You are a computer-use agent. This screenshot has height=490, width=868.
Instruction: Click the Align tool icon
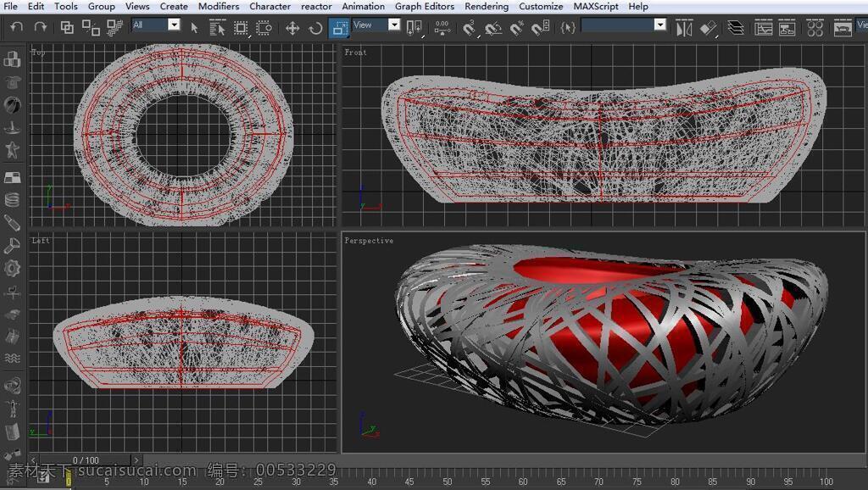tap(708, 28)
